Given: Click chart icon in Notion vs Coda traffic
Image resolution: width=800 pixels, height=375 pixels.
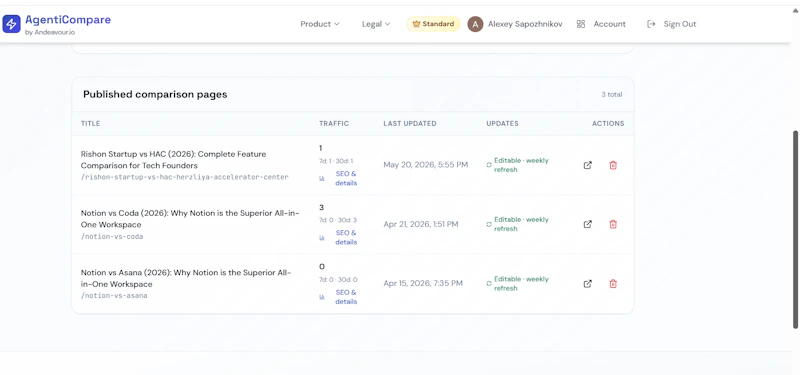Looking at the screenshot, I should pos(322,237).
